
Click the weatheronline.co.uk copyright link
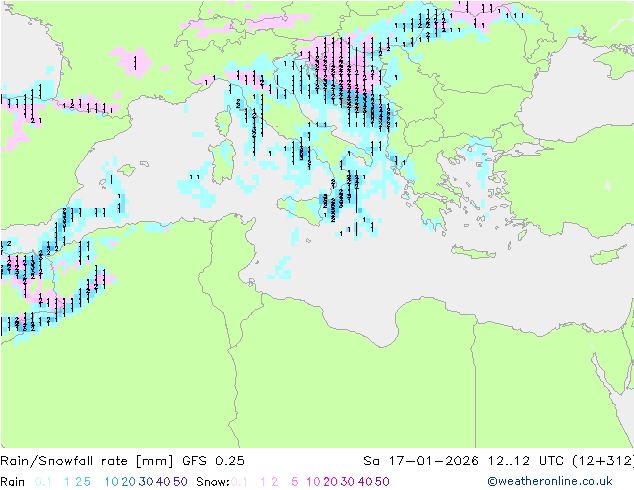click(549, 481)
